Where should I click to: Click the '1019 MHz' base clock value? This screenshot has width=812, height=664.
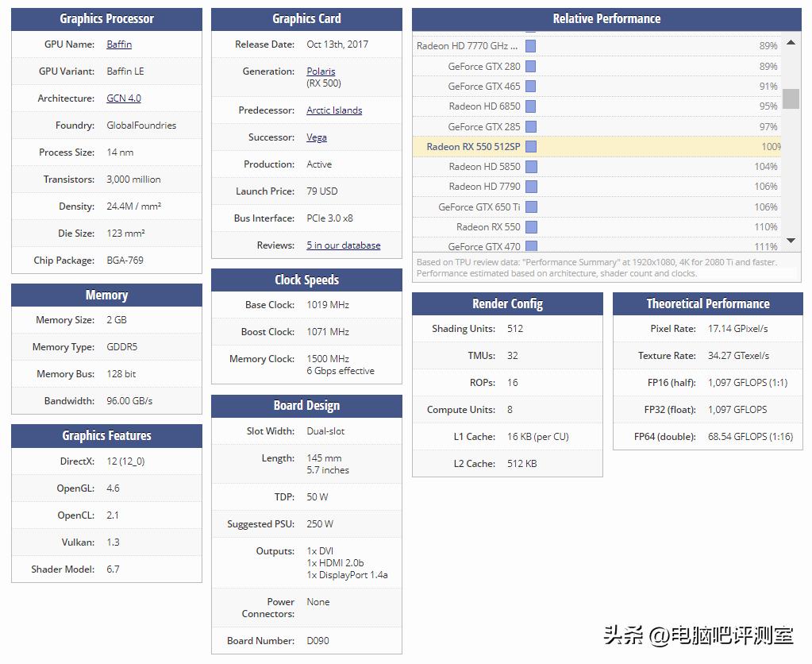(328, 305)
